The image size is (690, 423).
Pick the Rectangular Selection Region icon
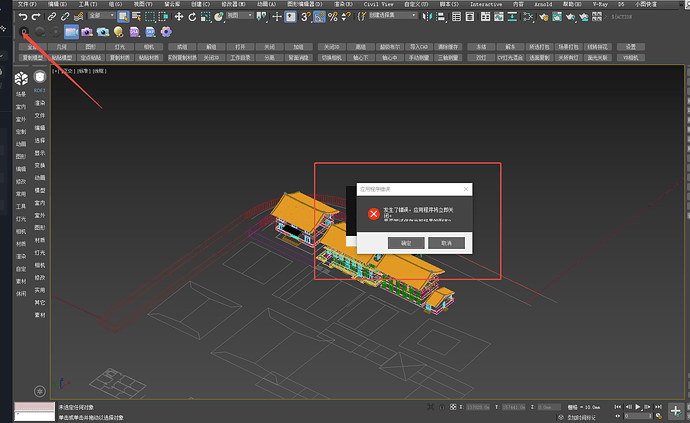tap(150, 17)
